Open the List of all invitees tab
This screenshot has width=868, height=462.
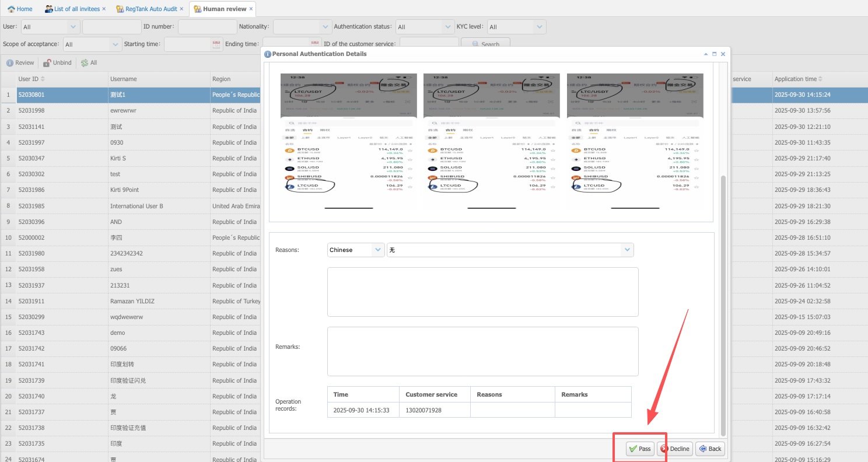click(76, 9)
